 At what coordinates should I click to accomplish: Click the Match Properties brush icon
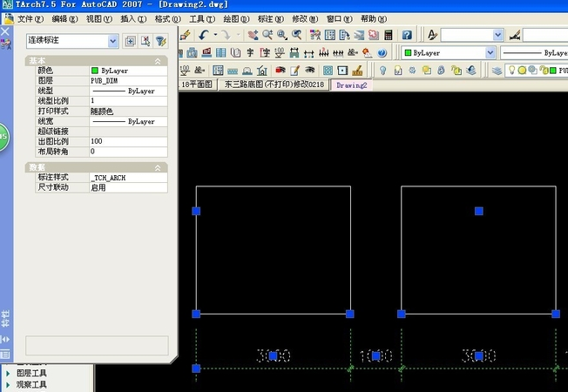click(x=186, y=35)
